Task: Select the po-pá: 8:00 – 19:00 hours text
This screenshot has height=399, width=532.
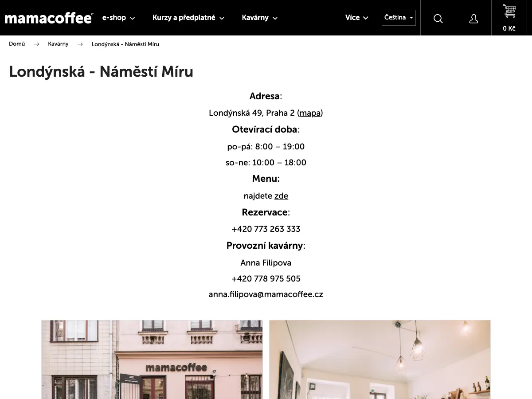Action: pyautogui.click(x=266, y=147)
